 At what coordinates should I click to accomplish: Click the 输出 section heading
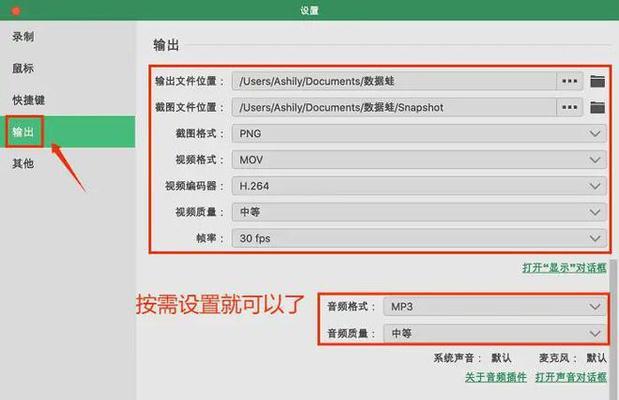166,45
